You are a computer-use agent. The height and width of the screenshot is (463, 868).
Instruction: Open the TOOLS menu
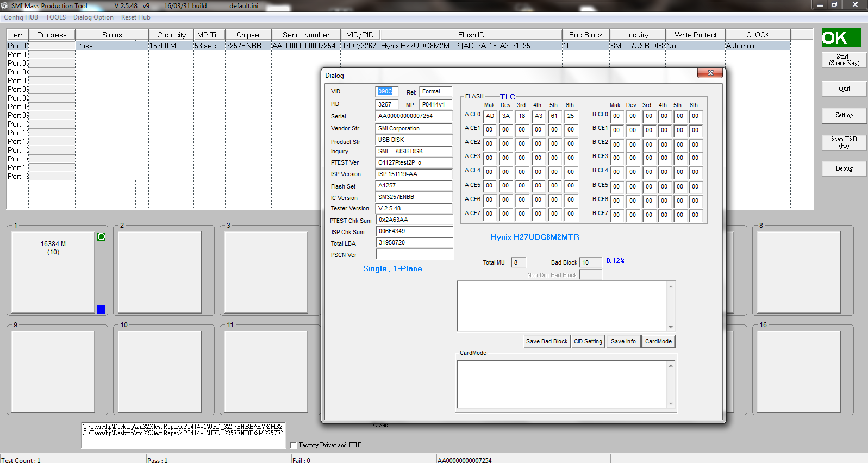(55, 17)
